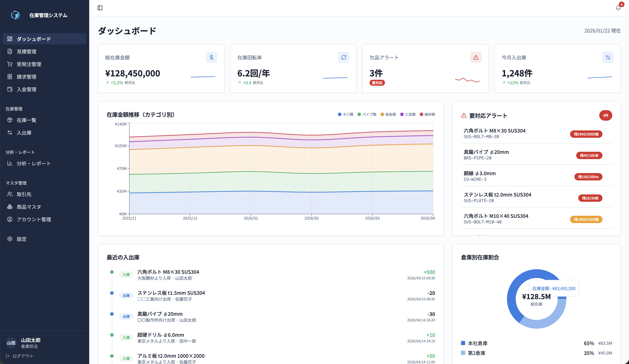Open alert ステンレス板 t2.0mm SUS304
629x364 pixels.
pos(536,198)
